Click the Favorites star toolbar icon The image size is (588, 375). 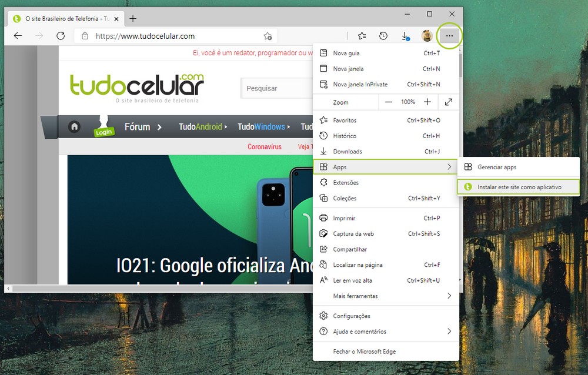pyautogui.click(x=362, y=36)
